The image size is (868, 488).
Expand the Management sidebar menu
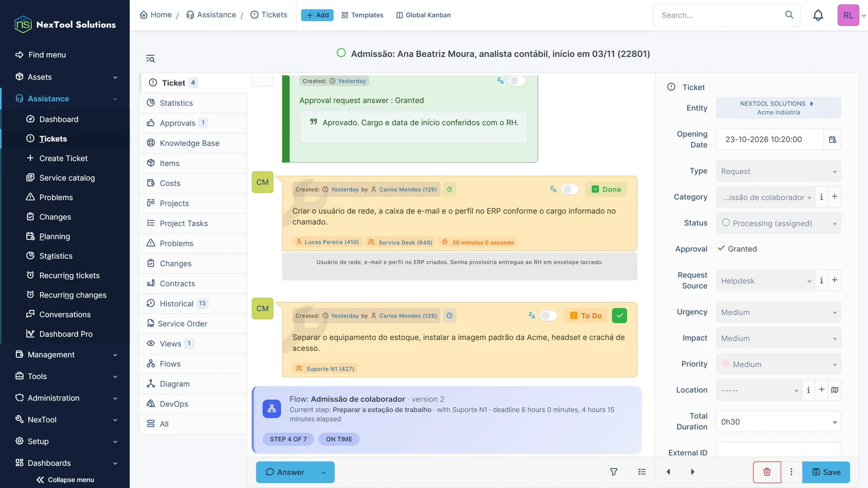click(65, 355)
